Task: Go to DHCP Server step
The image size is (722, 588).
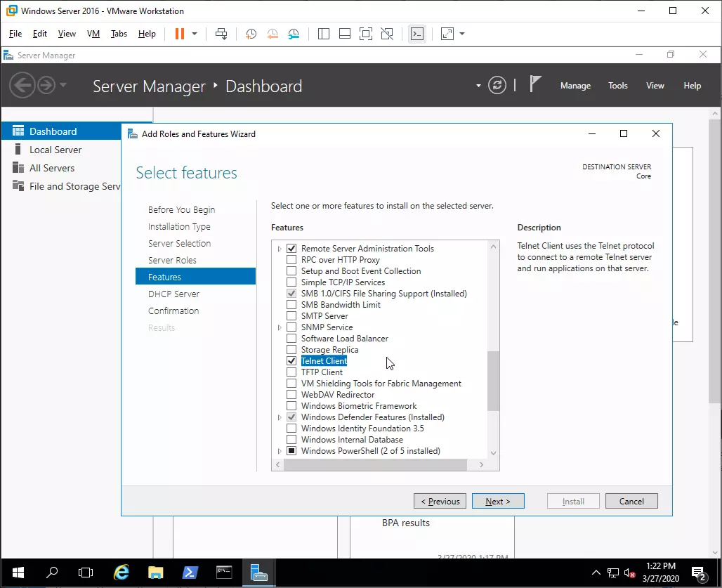Action: pos(173,294)
